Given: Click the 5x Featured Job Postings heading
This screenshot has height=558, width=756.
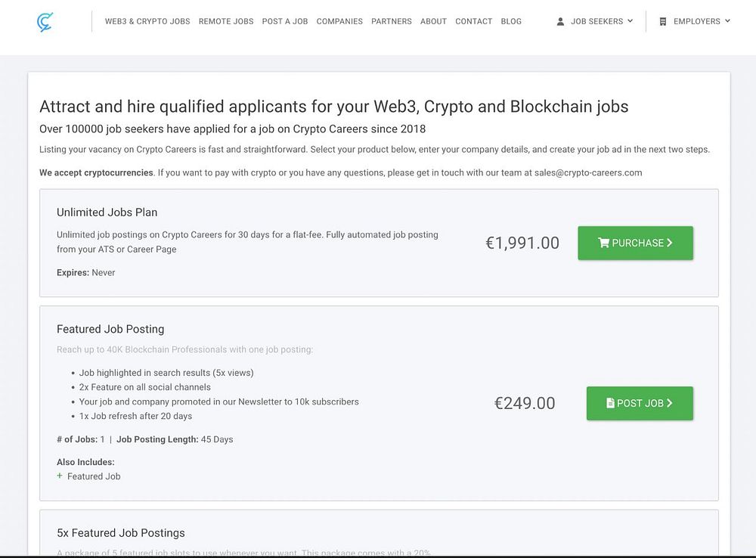Looking at the screenshot, I should click(x=120, y=533).
